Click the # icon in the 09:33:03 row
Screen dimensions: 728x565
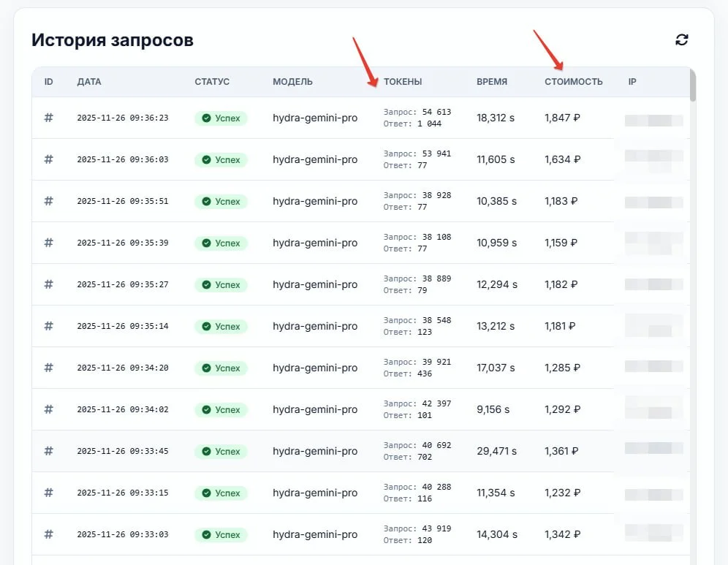click(x=49, y=534)
